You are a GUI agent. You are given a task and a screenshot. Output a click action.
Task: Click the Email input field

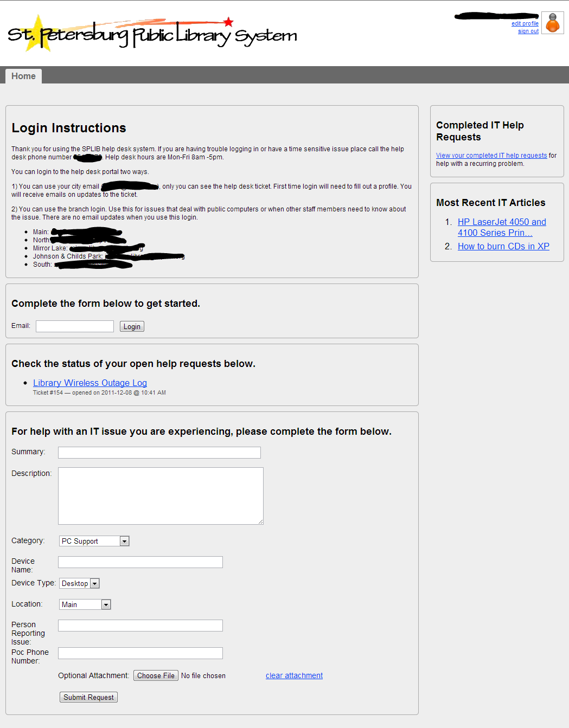coord(75,326)
